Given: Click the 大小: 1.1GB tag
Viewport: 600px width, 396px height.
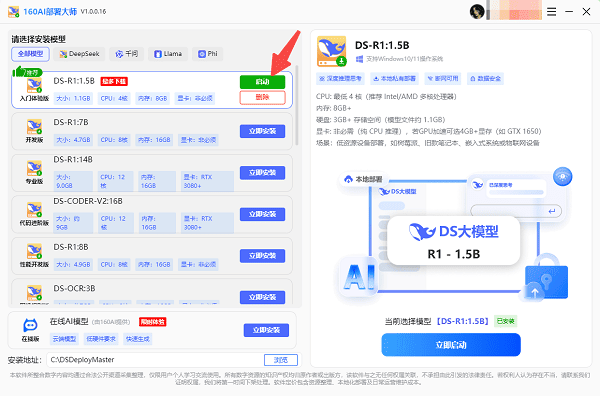Looking at the screenshot, I should point(73,99).
